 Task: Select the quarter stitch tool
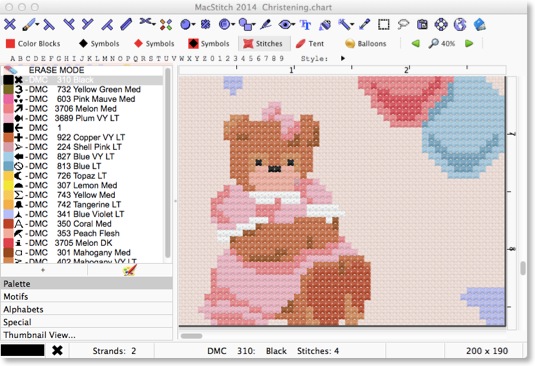(69, 24)
